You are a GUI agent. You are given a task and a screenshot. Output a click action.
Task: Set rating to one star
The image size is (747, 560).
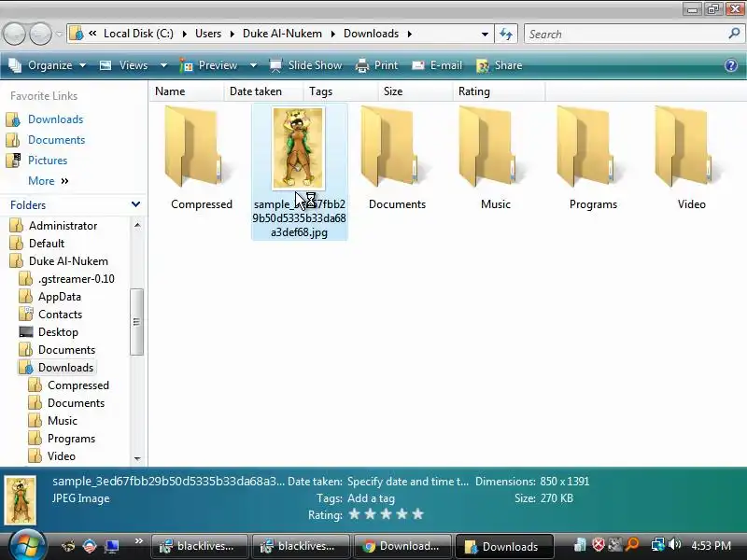(354, 514)
